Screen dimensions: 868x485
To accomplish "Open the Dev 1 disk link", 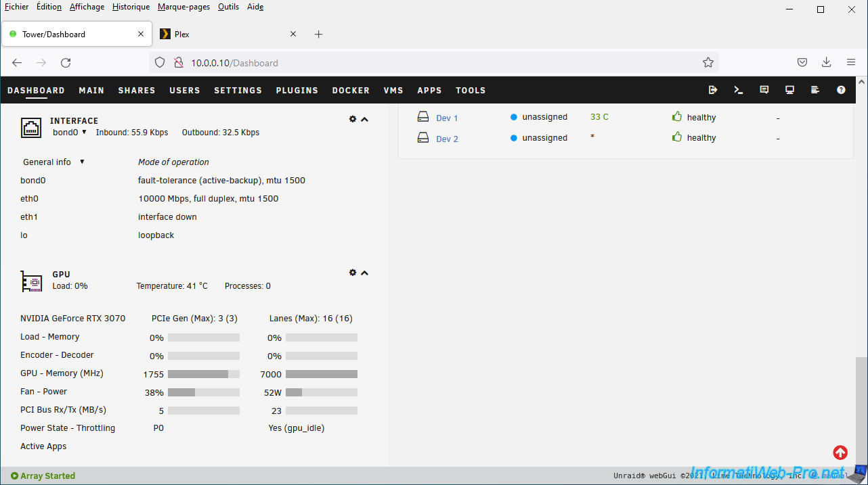I will pos(447,118).
